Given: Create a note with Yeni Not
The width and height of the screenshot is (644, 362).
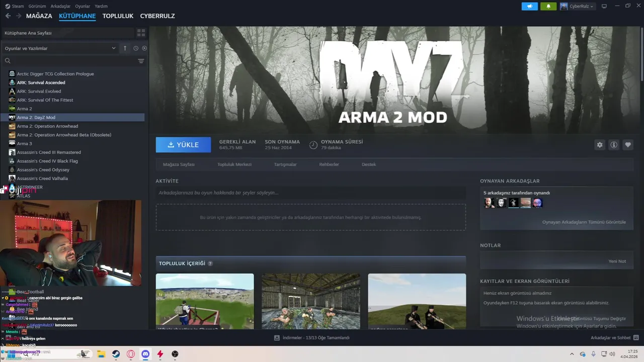Looking at the screenshot, I should pos(617,261).
